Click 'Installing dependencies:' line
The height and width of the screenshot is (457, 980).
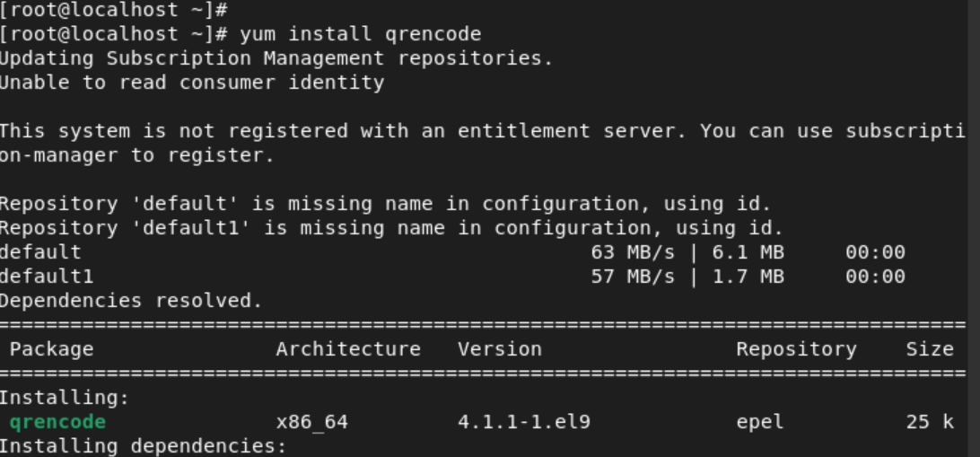(x=143, y=446)
